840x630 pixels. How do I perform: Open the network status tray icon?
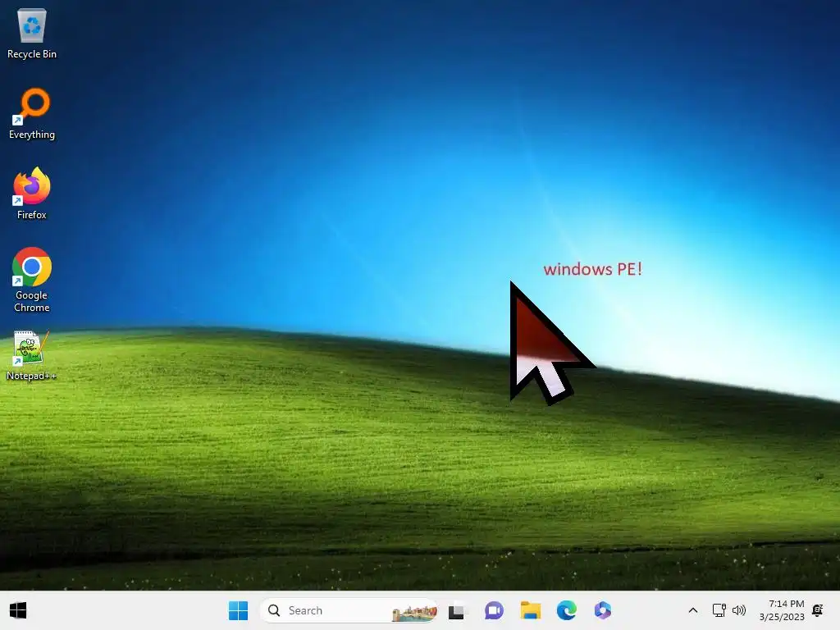pyautogui.click(x=719, y=610)
